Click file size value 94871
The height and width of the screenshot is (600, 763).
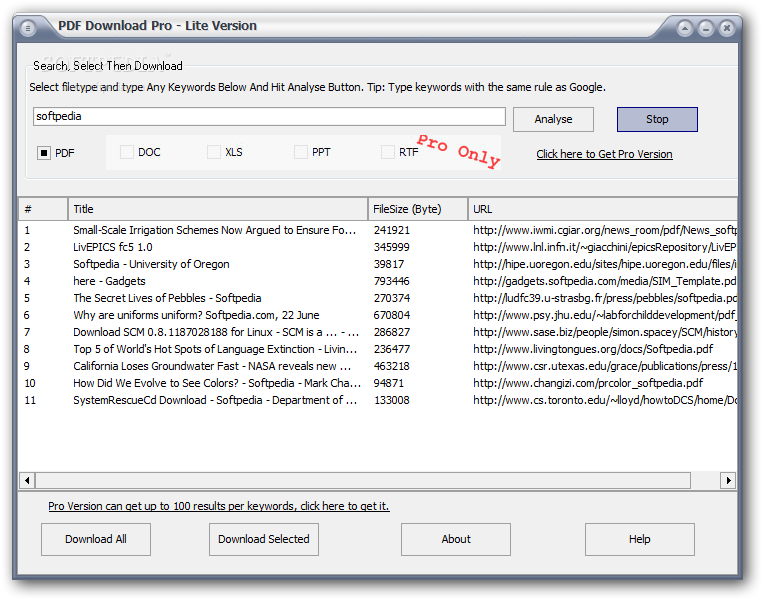(x=389, y=383)
